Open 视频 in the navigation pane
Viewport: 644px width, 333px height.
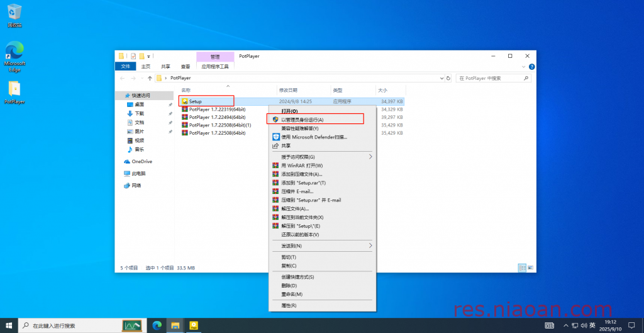click(x=139, y=140)
